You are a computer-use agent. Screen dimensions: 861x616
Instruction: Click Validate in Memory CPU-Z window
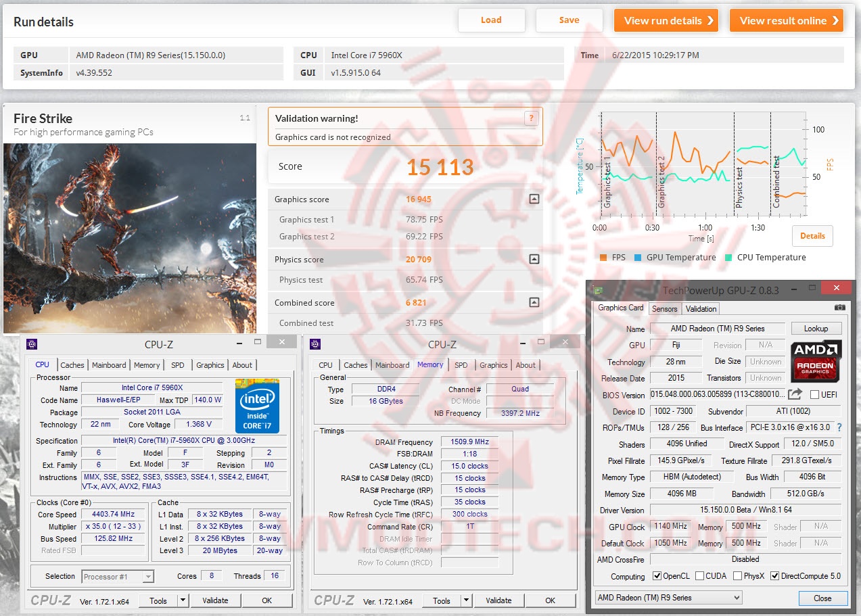pyautogui.click(x=498, y=600)
